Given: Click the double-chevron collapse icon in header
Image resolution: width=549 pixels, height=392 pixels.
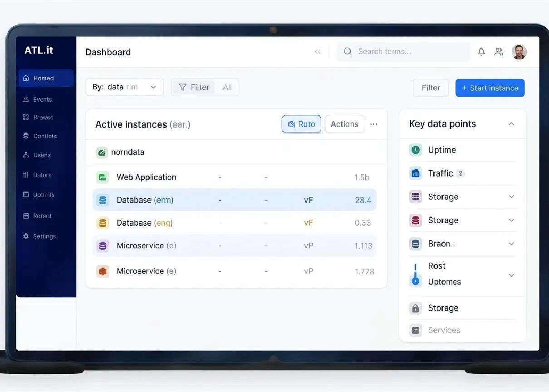Looking at the screenshot, I should click(318, 52).
